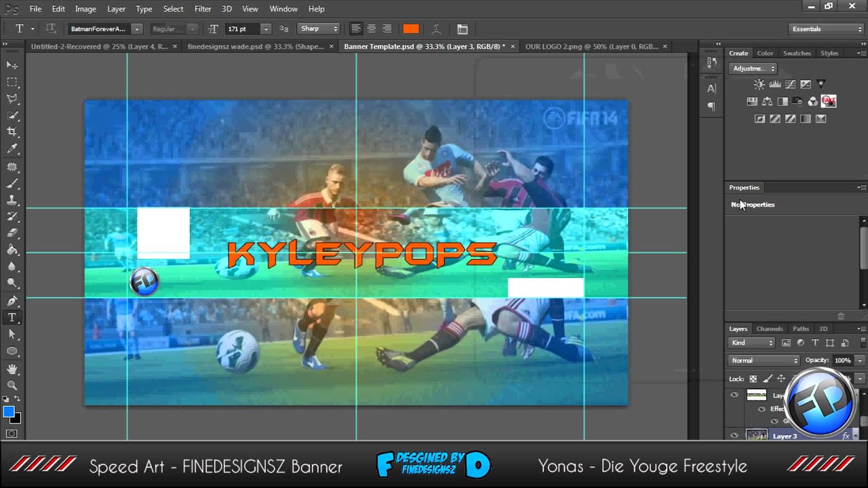
Task: Click the Create Warped Text icon
Action: pyautogui.click(x=437, y=29)
